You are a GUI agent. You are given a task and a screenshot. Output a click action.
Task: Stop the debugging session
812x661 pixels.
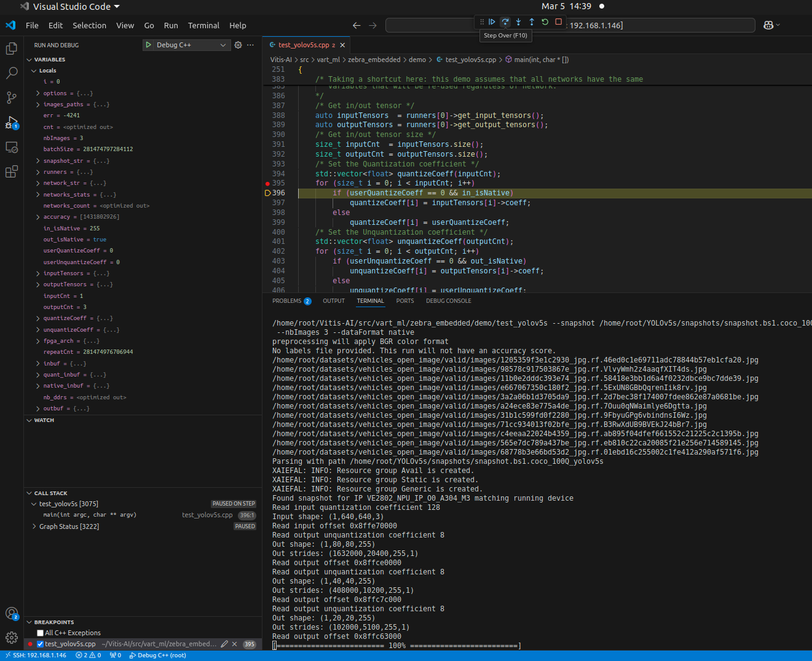tap(558, 22)
